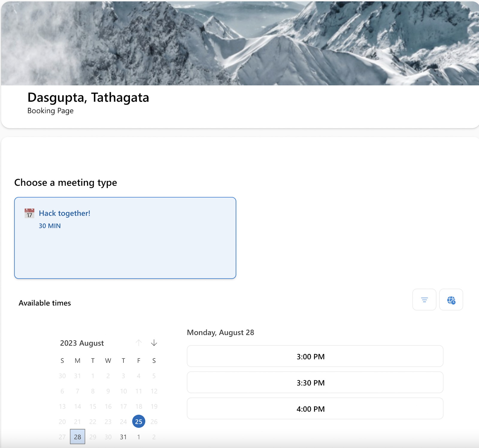The width and height of the screenshot is (479, 448).
Task: Click the 30 MIN duration text
Action: click(x=50, y=226)
